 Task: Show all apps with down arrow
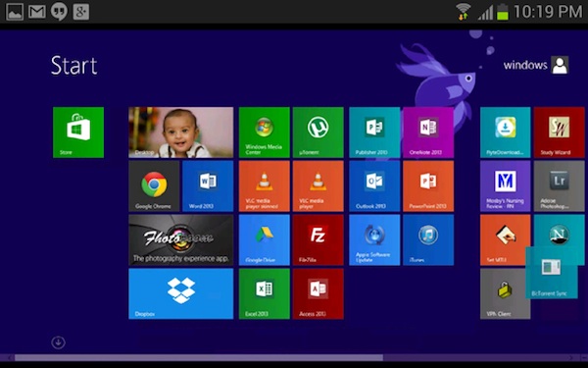tap(58, 342)
